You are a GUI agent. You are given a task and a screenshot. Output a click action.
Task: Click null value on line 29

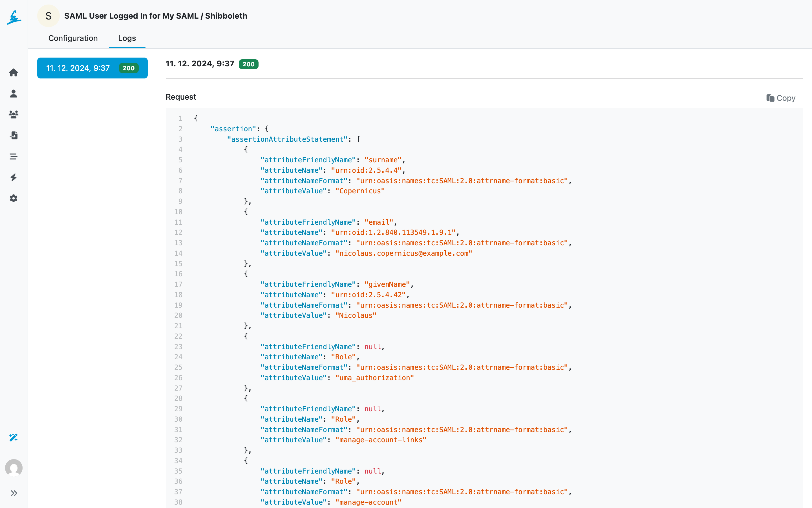click(372, 409)
